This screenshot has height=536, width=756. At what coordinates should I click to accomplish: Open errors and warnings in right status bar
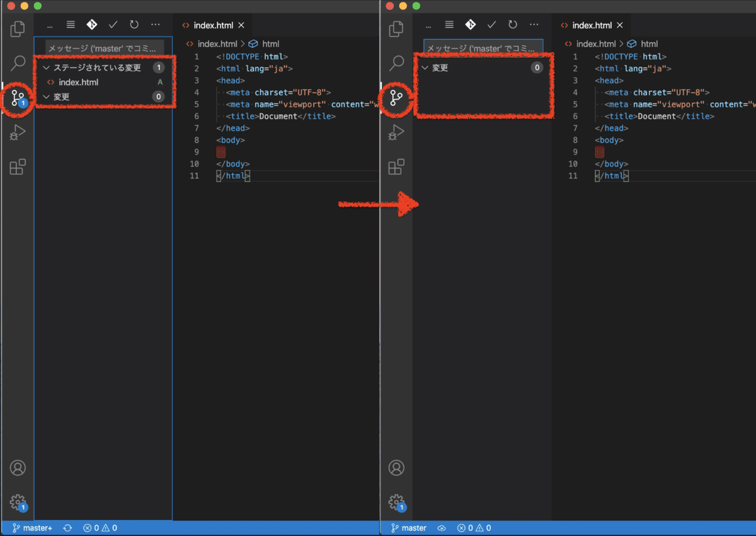[474, 528]
